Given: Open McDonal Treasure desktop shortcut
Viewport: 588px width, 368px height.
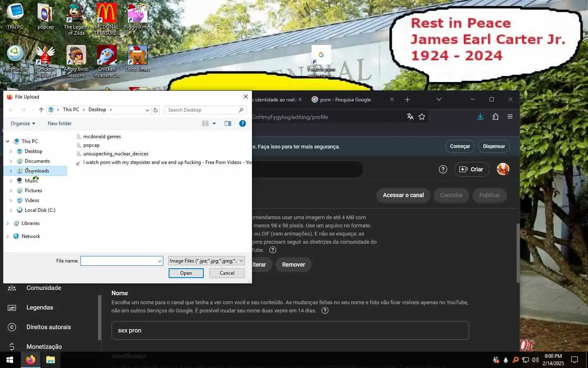Looking at the screenshot, I should click(107, 20).
